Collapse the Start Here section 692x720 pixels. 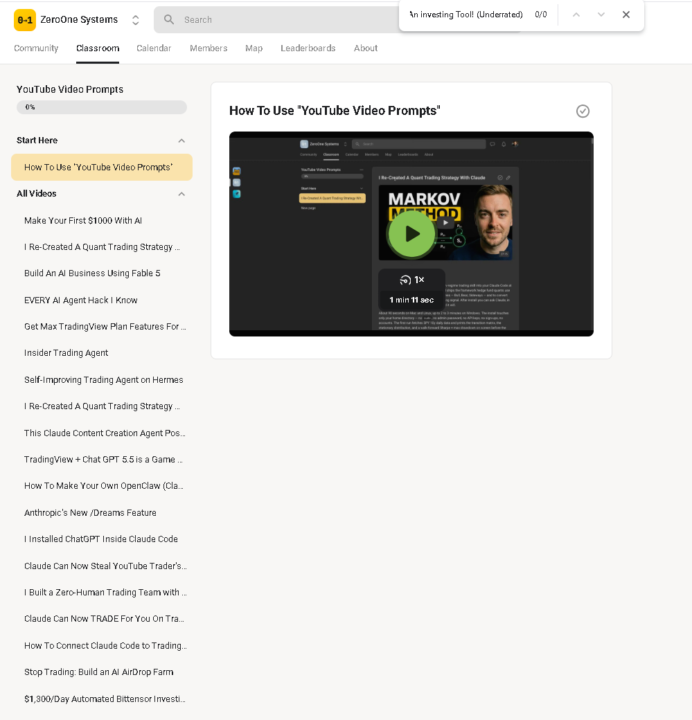pyautogui.click(x=181, y=141)
